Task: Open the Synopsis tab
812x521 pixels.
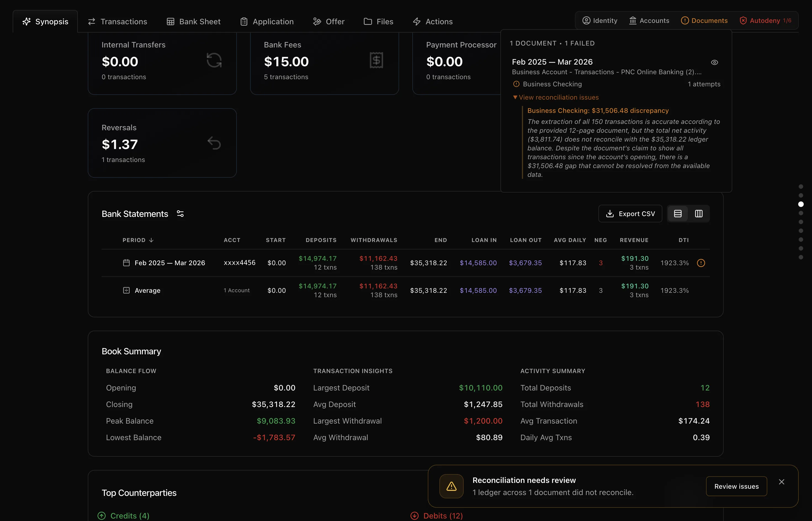Action: (x=45, y=21)
